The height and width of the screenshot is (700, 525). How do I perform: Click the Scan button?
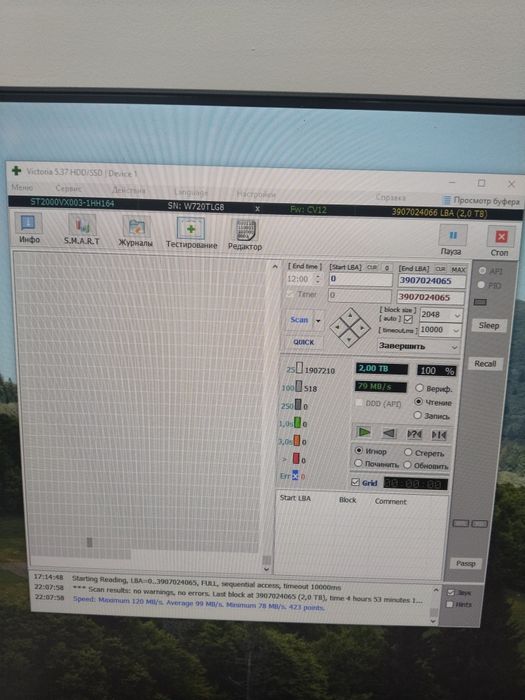[x=299, y=320]
